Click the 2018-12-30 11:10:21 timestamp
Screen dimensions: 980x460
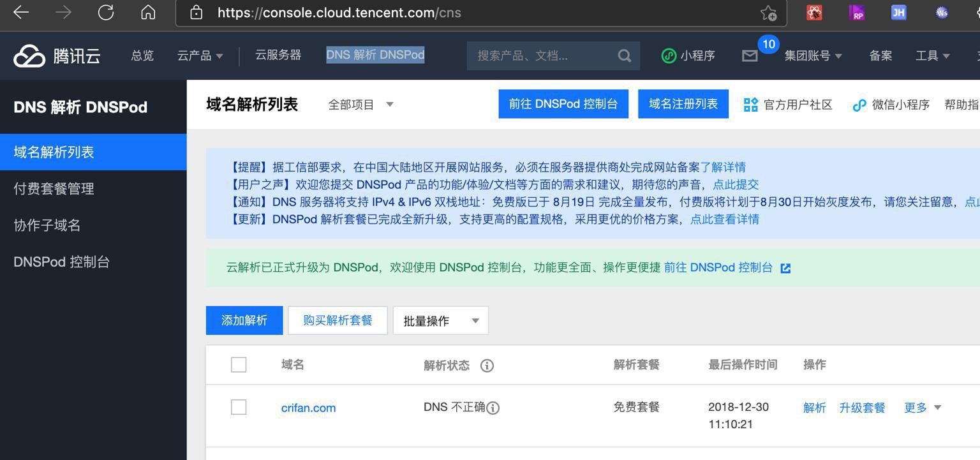(738, 415)
